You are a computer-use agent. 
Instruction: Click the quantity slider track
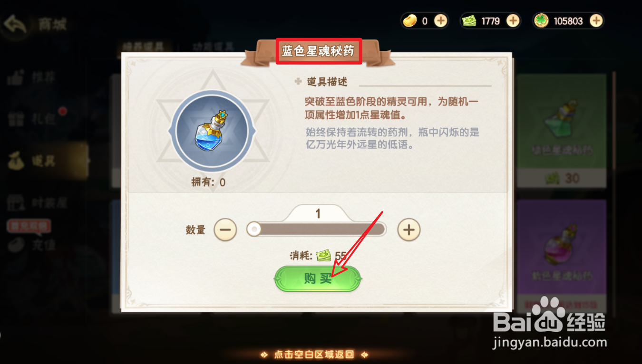pyautogui.click(x=316, y=230)
